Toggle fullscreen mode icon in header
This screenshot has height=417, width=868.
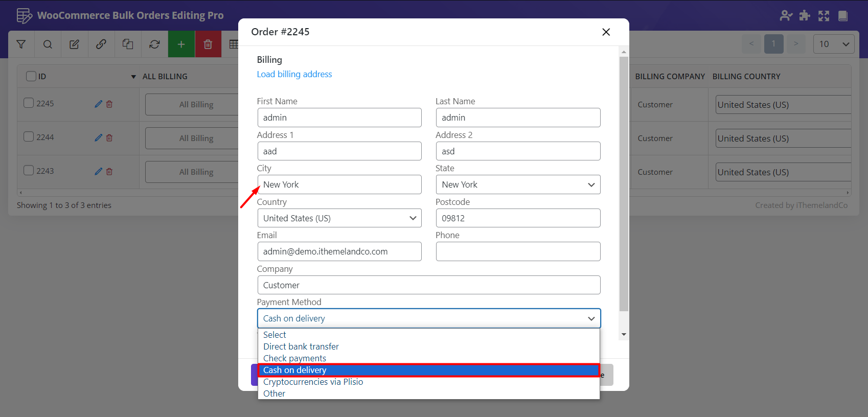click(x=824, y=16)
